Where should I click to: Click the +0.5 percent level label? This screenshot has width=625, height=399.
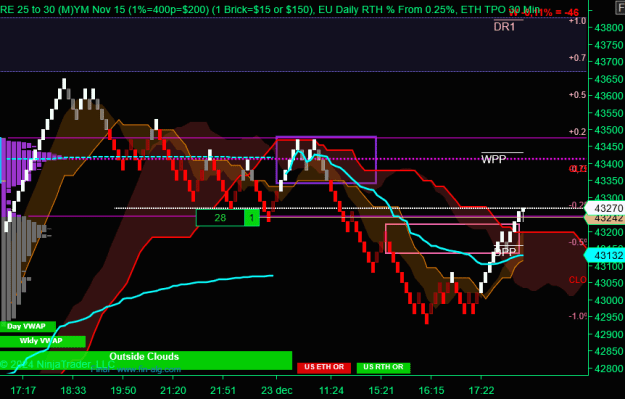pos(577,95)
